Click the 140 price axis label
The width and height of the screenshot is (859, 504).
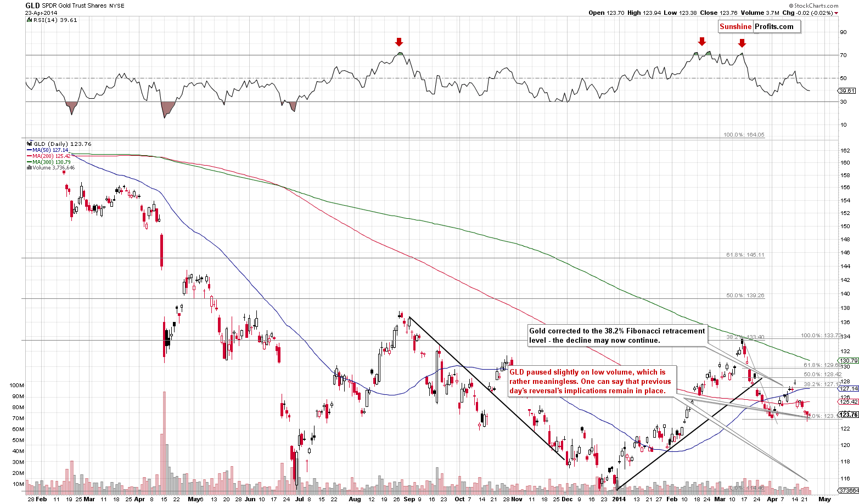(x=845, y=294)
